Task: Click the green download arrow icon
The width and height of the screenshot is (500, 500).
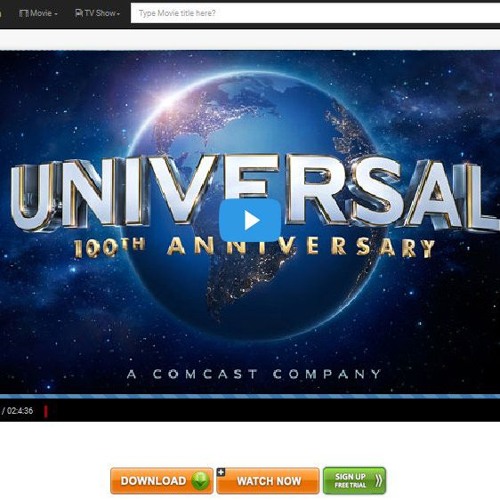Action: (x=200, y=481)
